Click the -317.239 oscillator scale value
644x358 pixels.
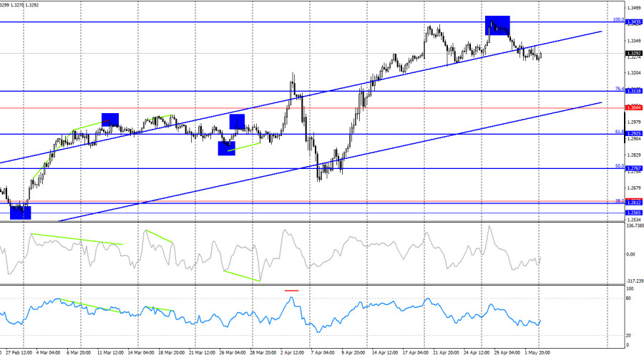point(635,281)
